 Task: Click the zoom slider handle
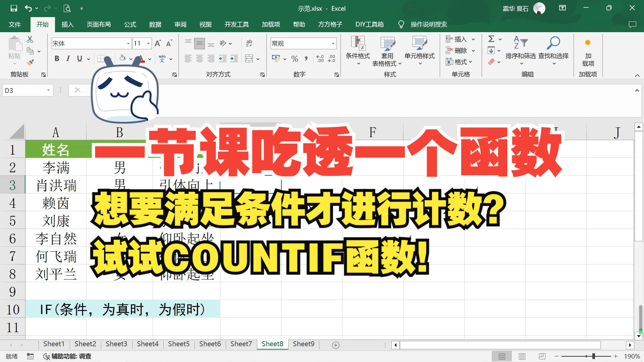pos(593,356)
